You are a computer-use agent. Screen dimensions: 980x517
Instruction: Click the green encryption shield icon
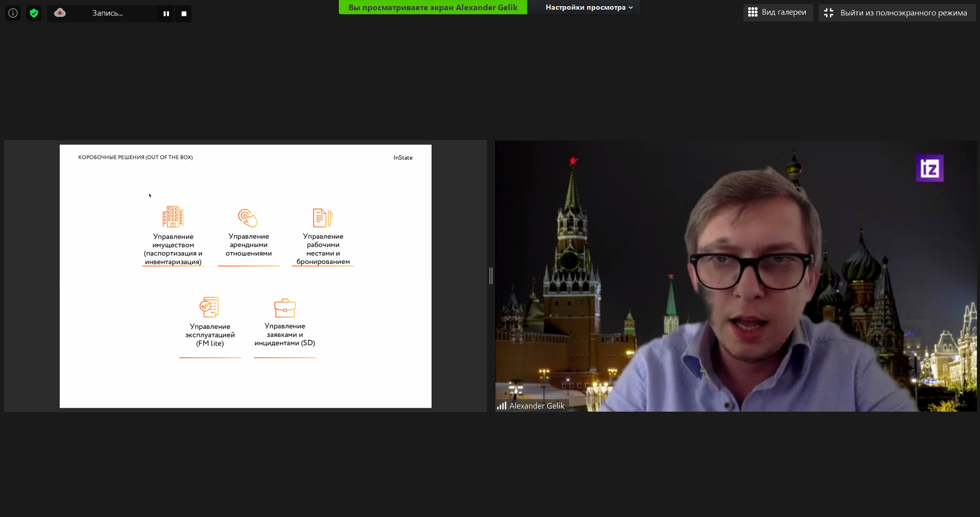34,13
